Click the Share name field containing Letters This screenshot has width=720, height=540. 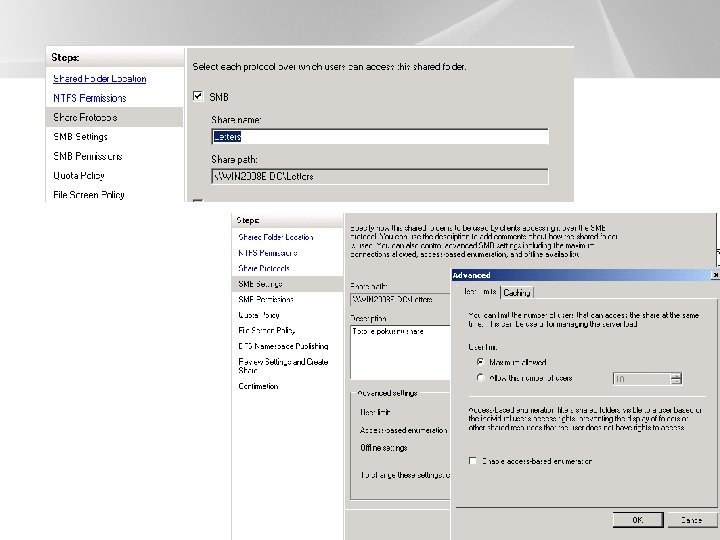click(380, 136)
